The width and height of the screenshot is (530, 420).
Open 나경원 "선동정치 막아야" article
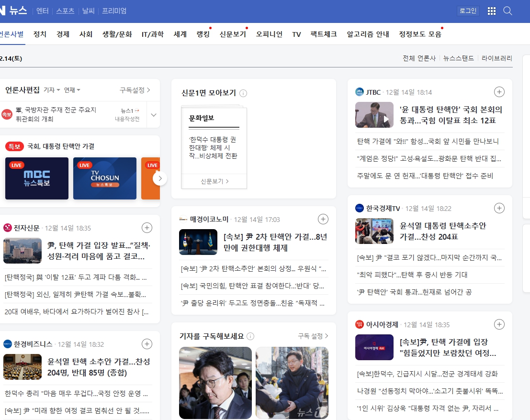coord(430,391)
